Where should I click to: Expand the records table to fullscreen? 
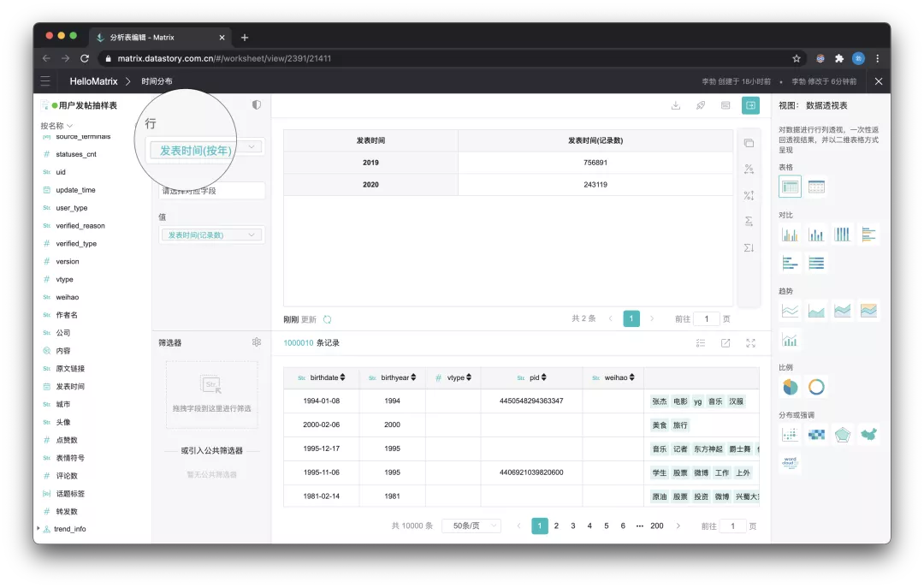click(751, 343)
